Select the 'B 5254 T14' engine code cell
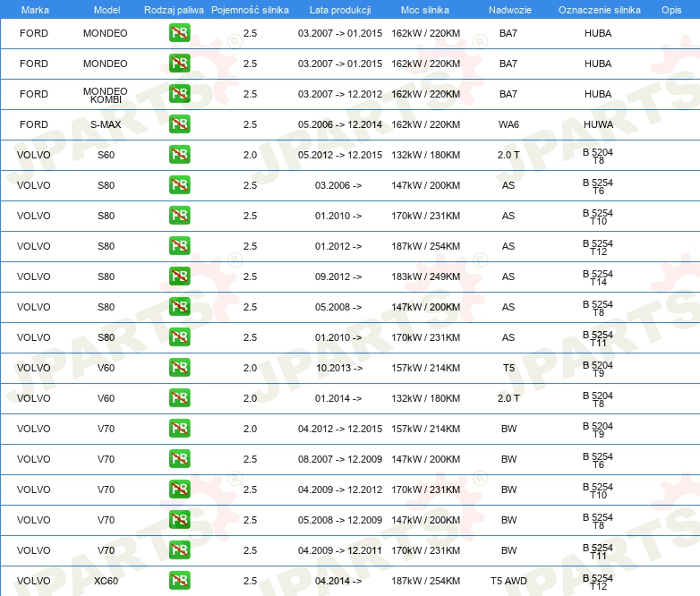700x596 pixels. (598, 277)
